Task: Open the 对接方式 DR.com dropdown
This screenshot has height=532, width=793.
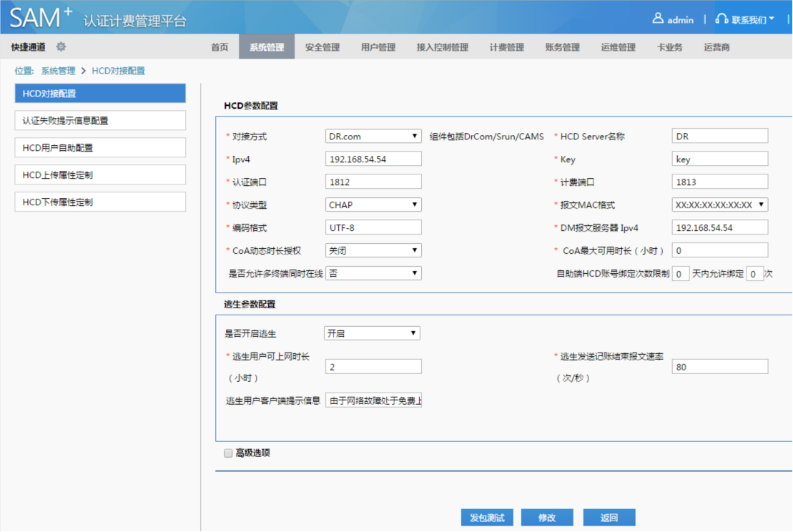Action: click(373, 136)
